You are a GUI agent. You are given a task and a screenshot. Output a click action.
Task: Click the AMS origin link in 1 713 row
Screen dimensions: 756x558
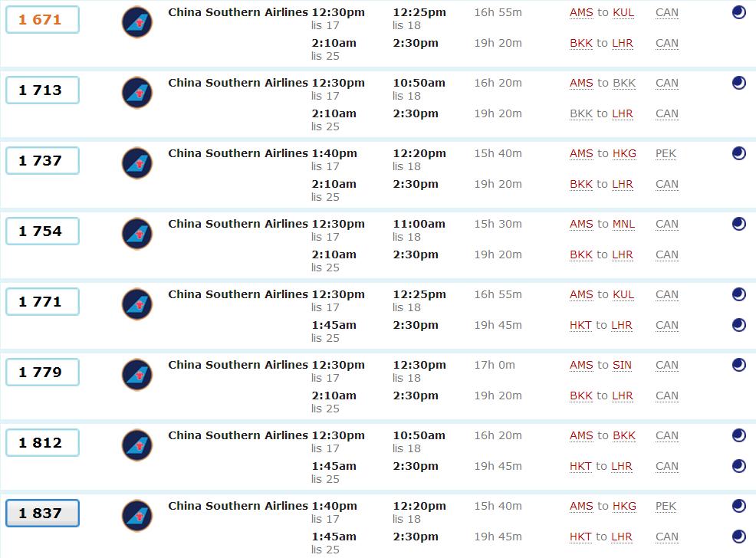pyautogui.click(x=581, y=84)
